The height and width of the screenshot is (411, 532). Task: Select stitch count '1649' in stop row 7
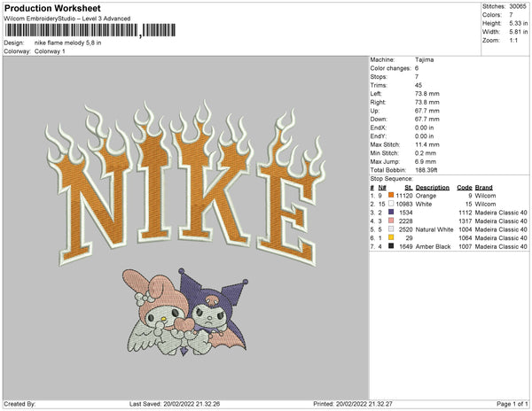click(x=406, y=246)
